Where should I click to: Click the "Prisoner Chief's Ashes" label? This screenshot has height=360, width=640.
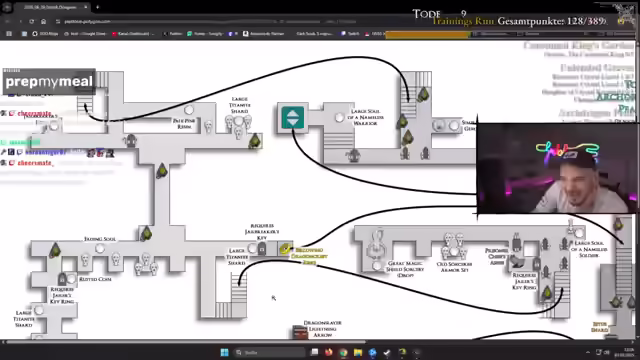tap(497, 256)
